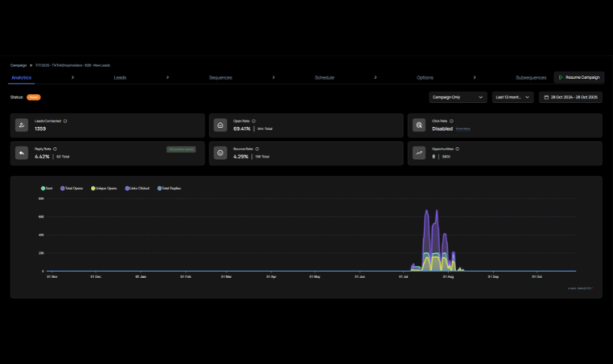
Task: Open the Last 12 months dropdown
Action: pos(512,97)
